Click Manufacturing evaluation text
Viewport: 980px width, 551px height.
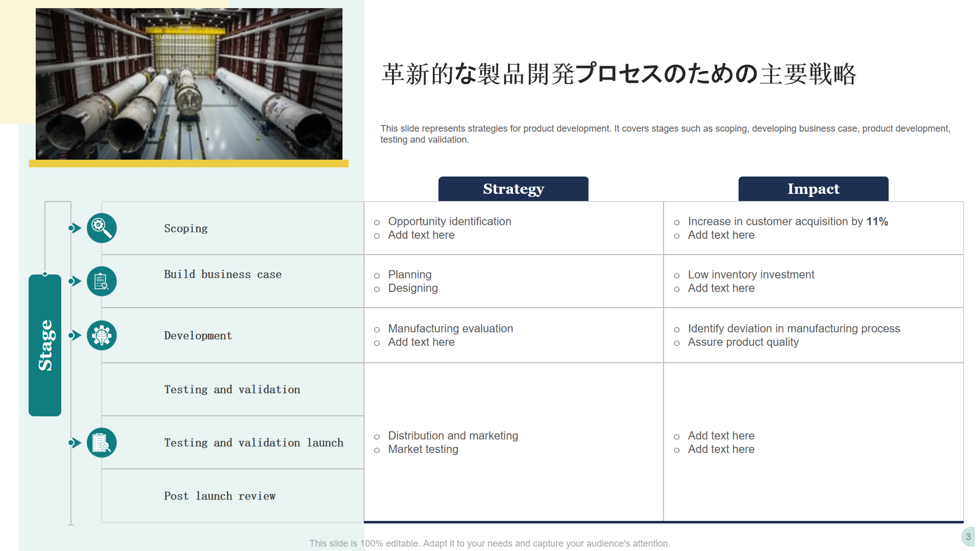(x=451, y=329)
